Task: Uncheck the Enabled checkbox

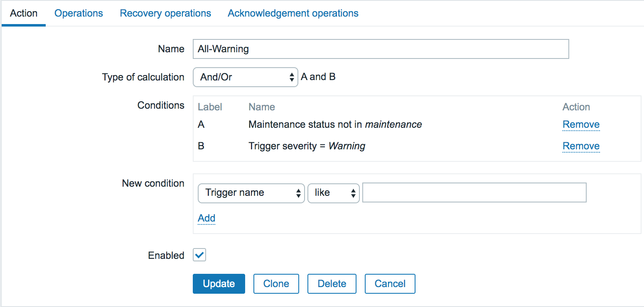Action: pos(199,255)
